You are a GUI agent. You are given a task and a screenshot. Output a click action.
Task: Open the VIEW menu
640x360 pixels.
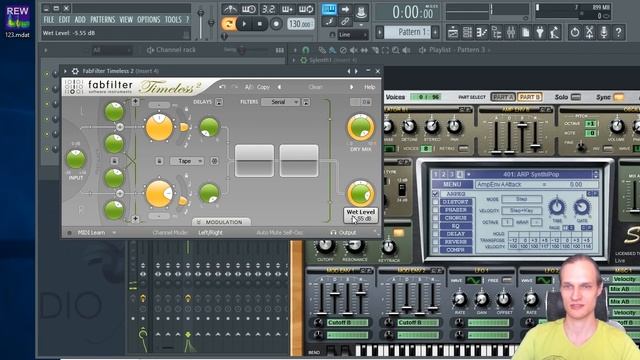[126, 19]
